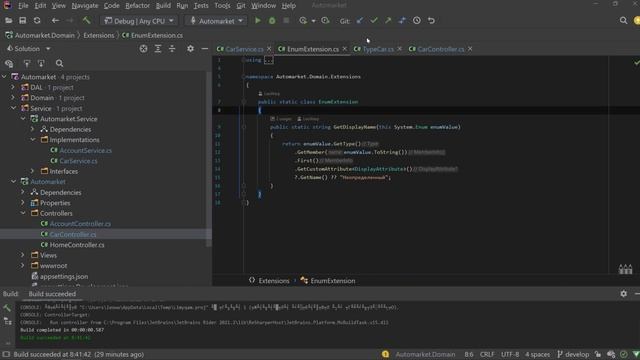Viewport: 640px width, 360px height.
Task: Collapse all nodes in Solution panel
Action: pos(172,49)
